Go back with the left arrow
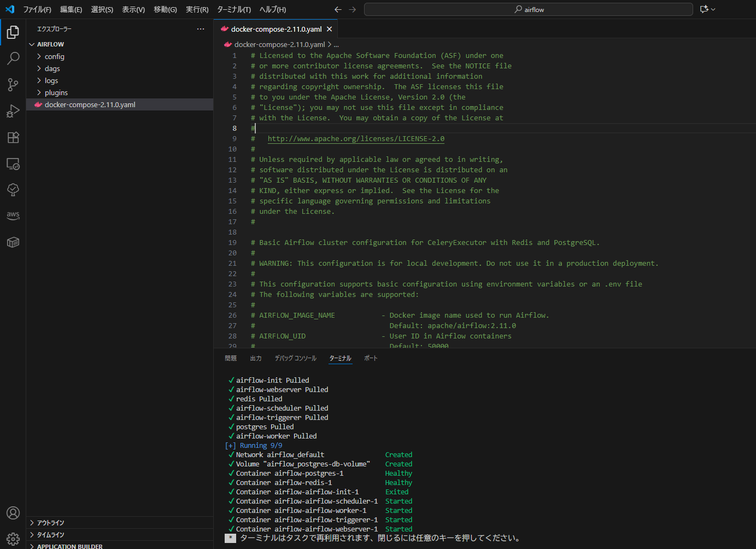Viewport: 756px width, 549px height. tap(338, 9)
